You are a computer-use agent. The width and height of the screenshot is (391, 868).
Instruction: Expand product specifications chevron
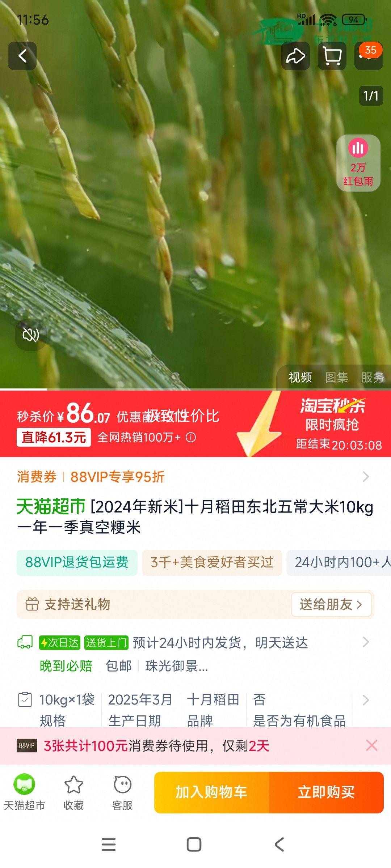pyautogui.click(x=366, y=700)
